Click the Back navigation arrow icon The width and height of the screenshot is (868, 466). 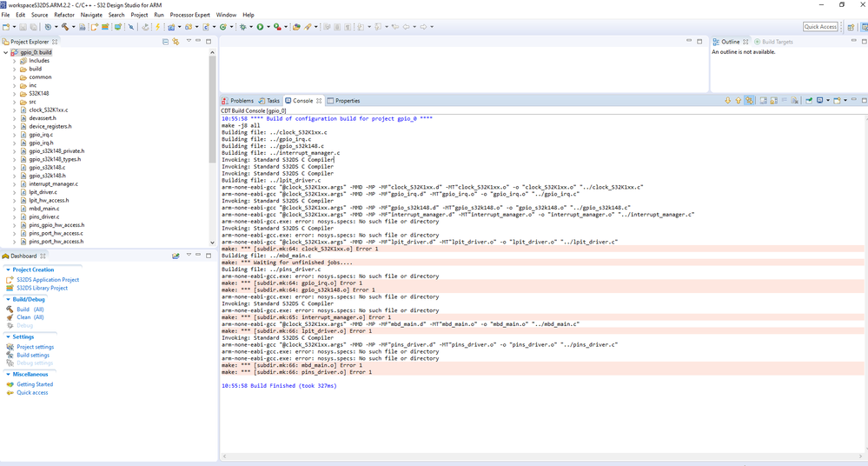tap(406, 27)
